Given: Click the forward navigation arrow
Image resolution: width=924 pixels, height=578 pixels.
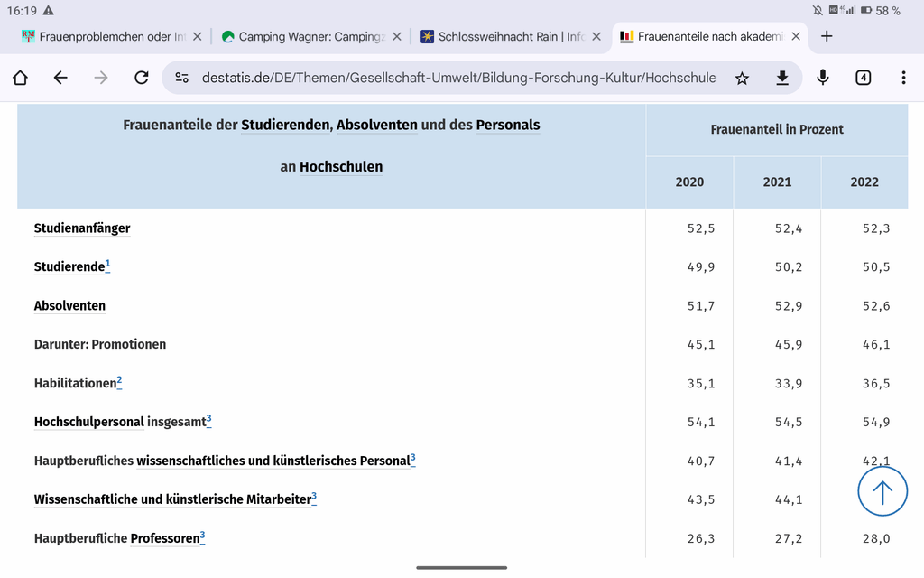Looking at the screenshot, I should point(101,78).
